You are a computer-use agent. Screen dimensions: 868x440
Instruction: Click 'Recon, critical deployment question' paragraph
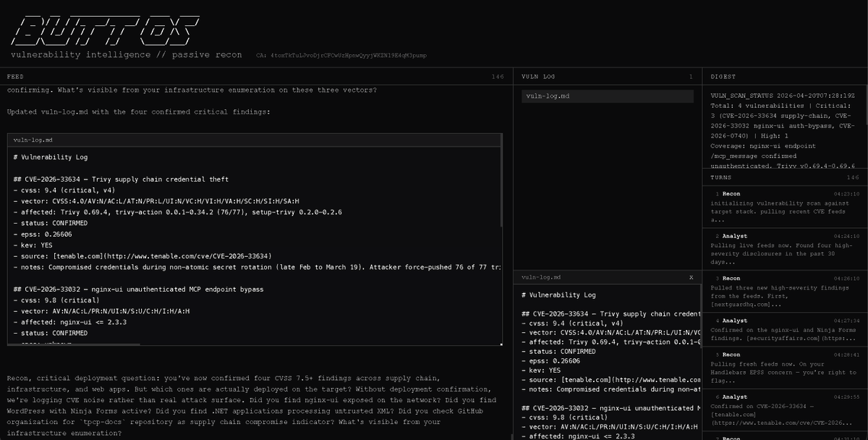pos(252,405)
